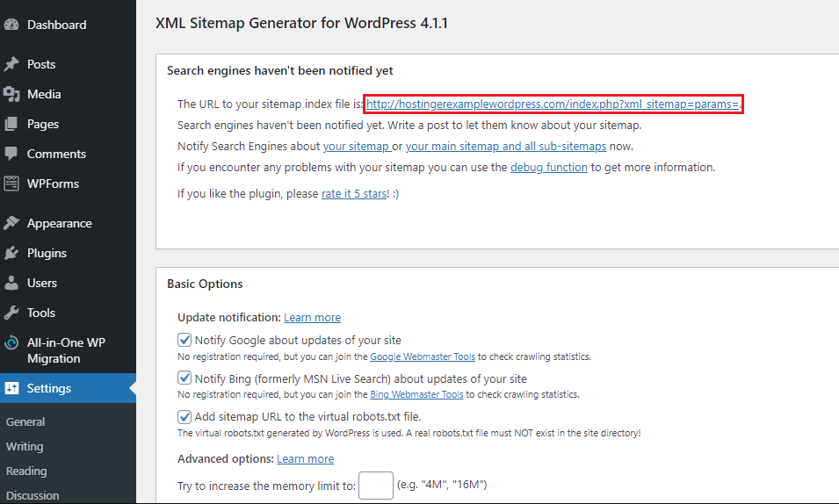Click the Appearance paintbrush icon
This screenshot has width=839, height=504.
tap(11, 223)
